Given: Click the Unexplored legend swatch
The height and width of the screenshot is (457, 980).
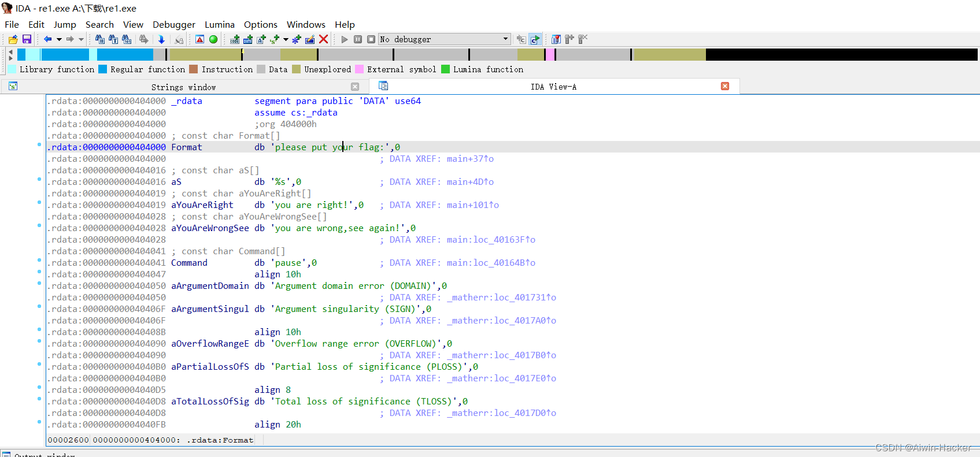Looking at the screenshot, I should [x=297, y=69].
